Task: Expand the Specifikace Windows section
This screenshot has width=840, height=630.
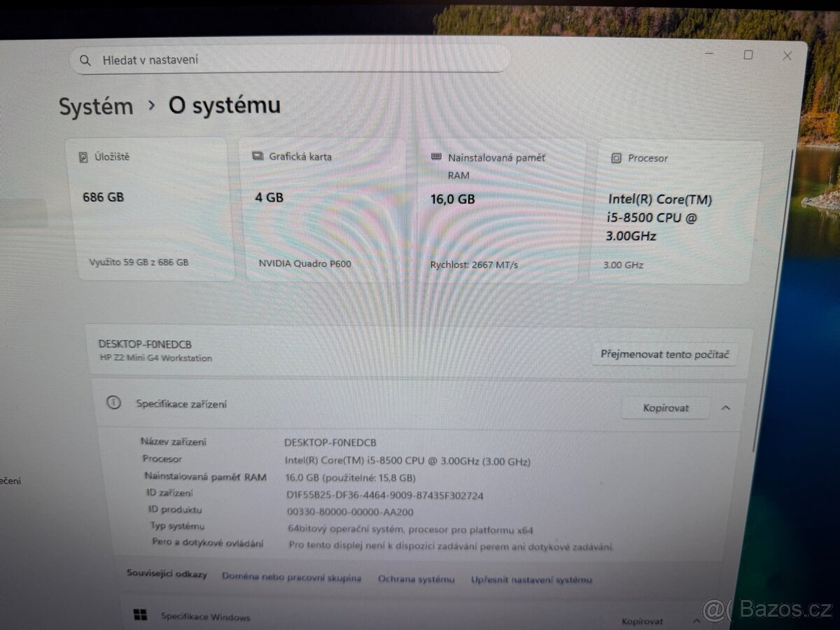Action: (696, 619)
